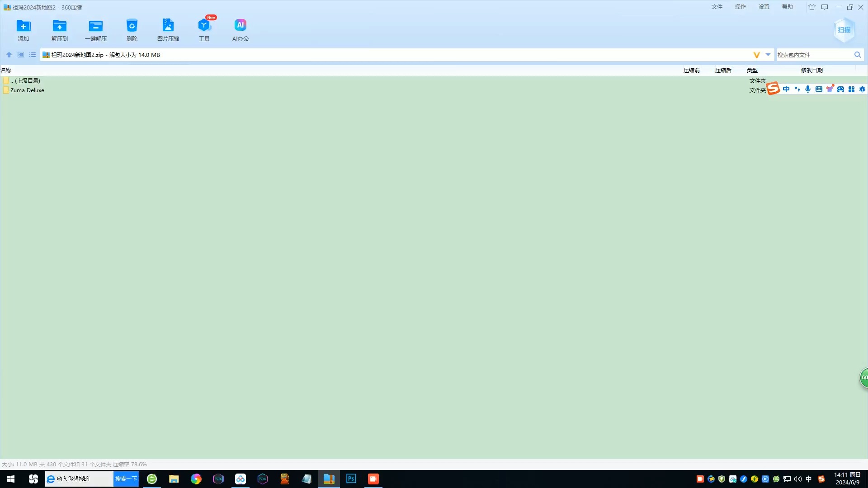The image size is (868, 488).
Task: Click the tray 中 input language indicator
Action: click(x=809, y=479)
